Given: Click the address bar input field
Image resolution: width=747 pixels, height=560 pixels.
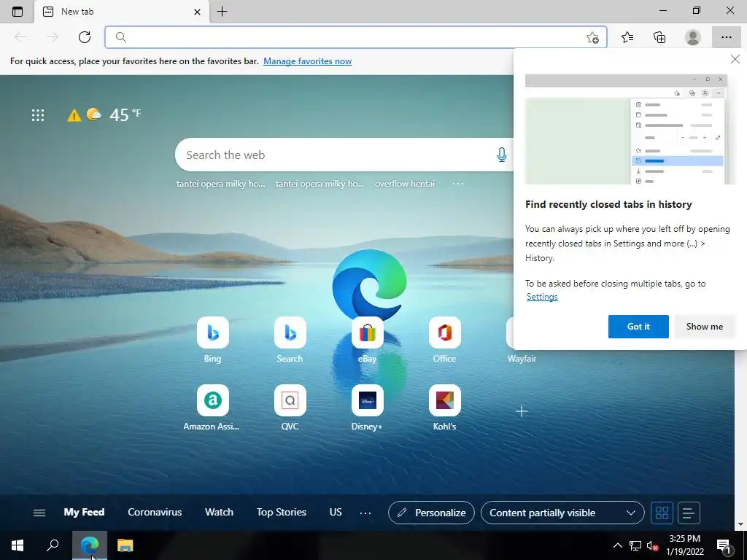Looking at the screenshot, I should coord(356,37).
